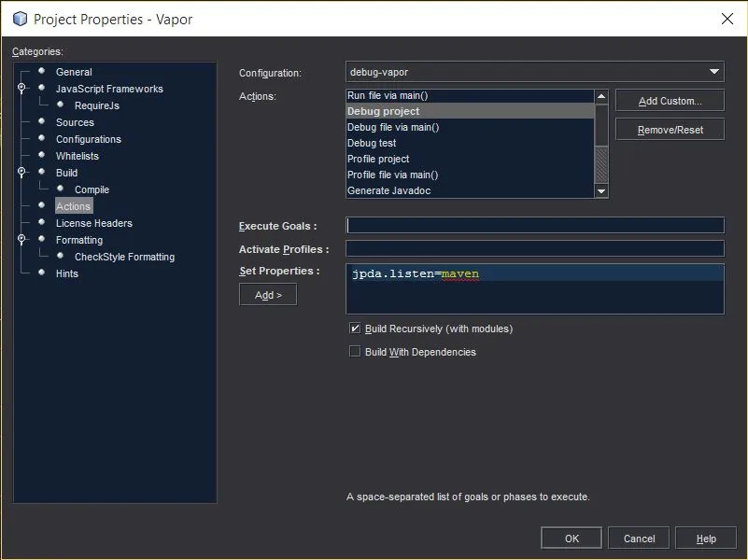This screenshot has height=560, width=748.
Task: Close the Project Properties dialog
Action: tap(727, 19)
